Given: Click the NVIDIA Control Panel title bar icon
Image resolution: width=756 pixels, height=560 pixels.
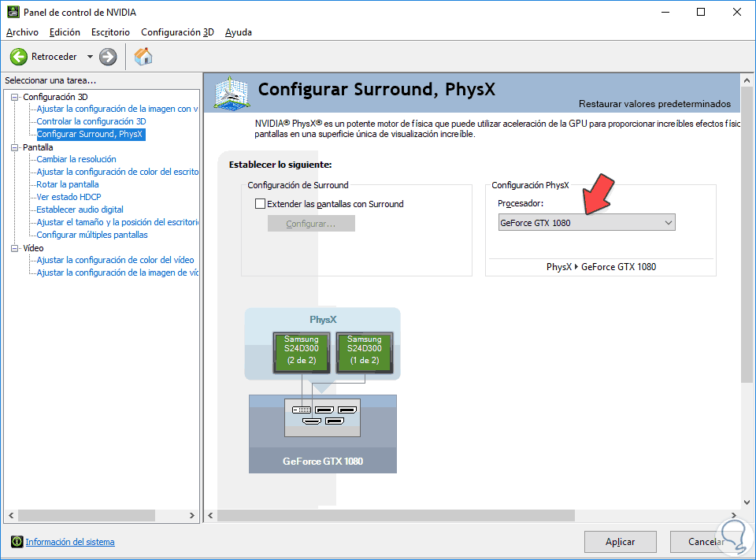Looking at the screenshot, I should coord(13,12).
